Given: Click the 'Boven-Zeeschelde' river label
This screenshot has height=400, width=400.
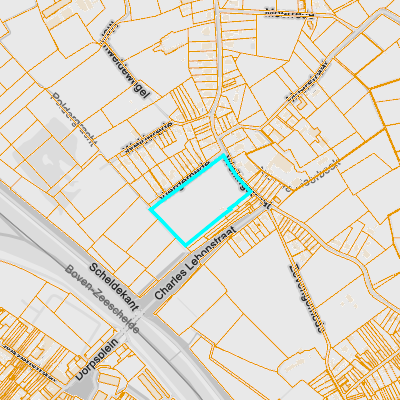Looking at the screenshot, I should tap(102, 299).
